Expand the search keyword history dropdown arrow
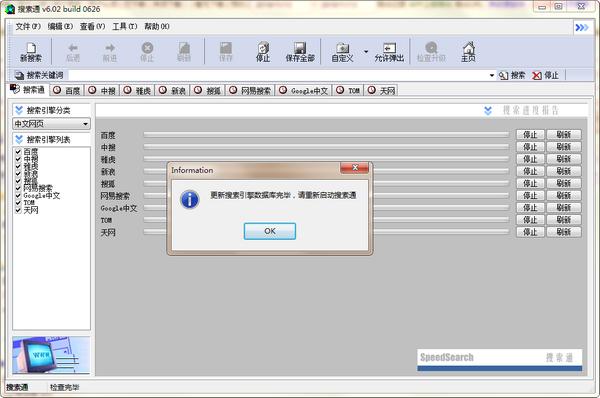Viewport: 600px width, 398px height. pyautogui.click(x=492, y=75)
